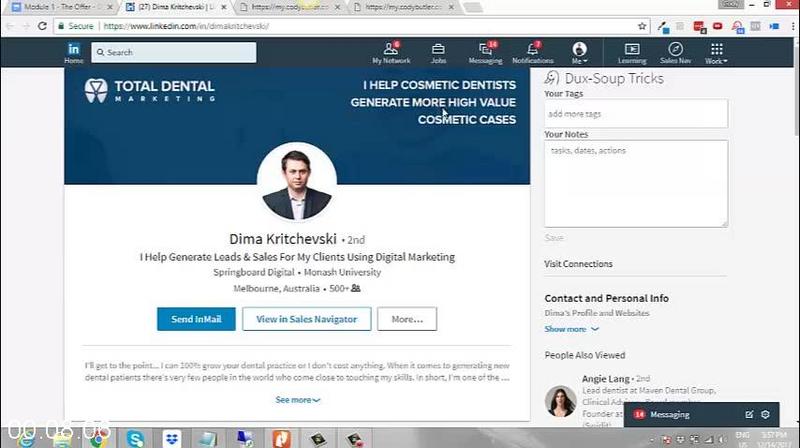Screen dimensions: 800x448
Task: Switch to first my.codybutler tab
Action: (289, 7)
